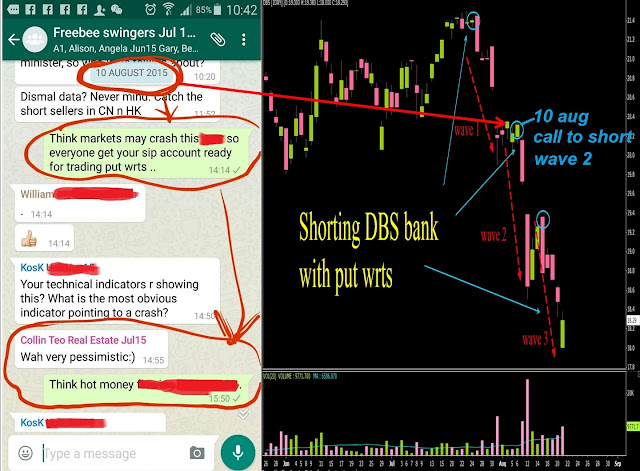The height and width of the screenshot is (471, 640).
Task: Click the 'wave 1' label on chart
Action: pyautogui.click(x=467, y=130)
